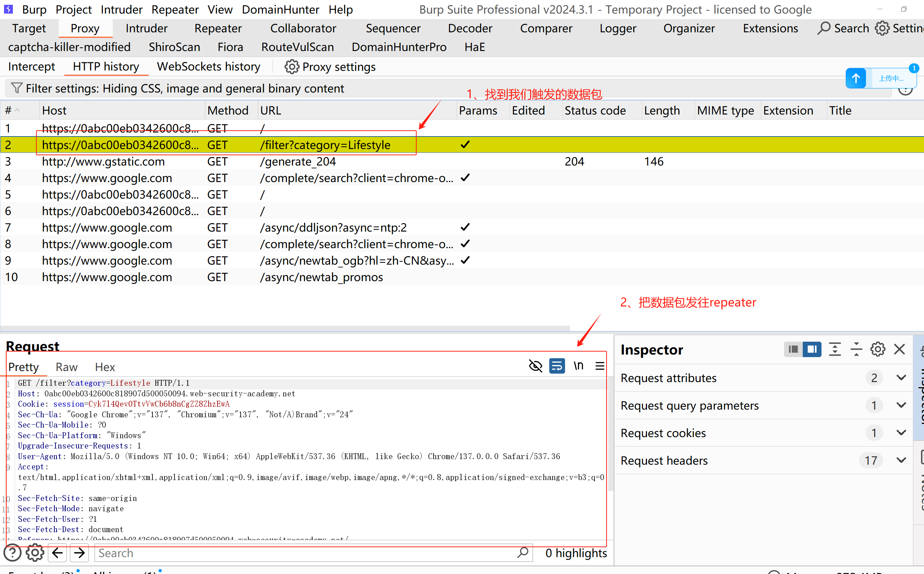Go to previous search match arrow
This screenshot has width=924, height=574.
coord(58,553)
